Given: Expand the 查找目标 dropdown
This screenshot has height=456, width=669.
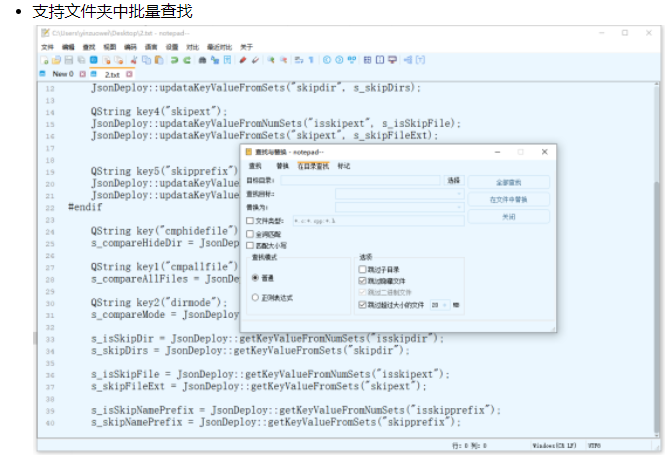Looking at the screenshot, I should 460,194.
